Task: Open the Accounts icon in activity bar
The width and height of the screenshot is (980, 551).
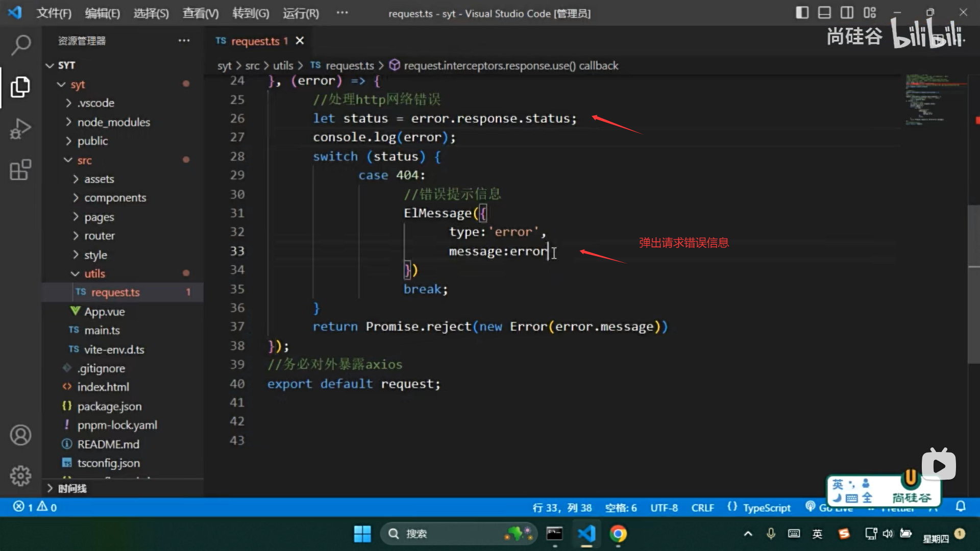Action: click(20, 435)
